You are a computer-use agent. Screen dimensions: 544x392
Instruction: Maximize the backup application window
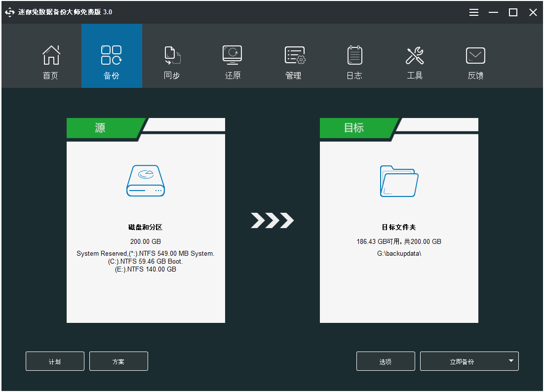click(513, 12)
